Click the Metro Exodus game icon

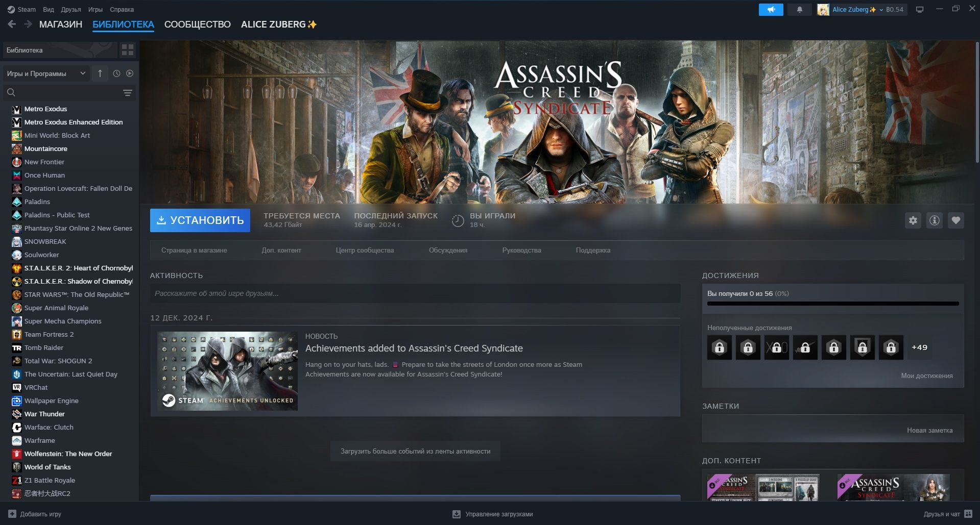tap(17, 109)
